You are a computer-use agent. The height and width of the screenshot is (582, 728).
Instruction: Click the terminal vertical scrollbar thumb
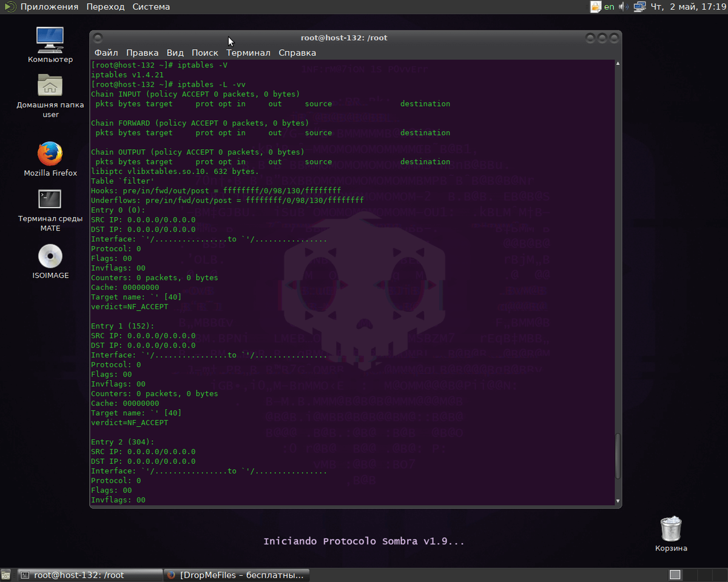click(618, 457)
